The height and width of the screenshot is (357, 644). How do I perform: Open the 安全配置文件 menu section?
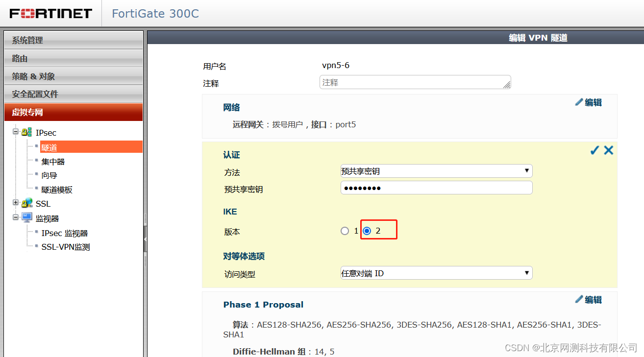[74, 94]
